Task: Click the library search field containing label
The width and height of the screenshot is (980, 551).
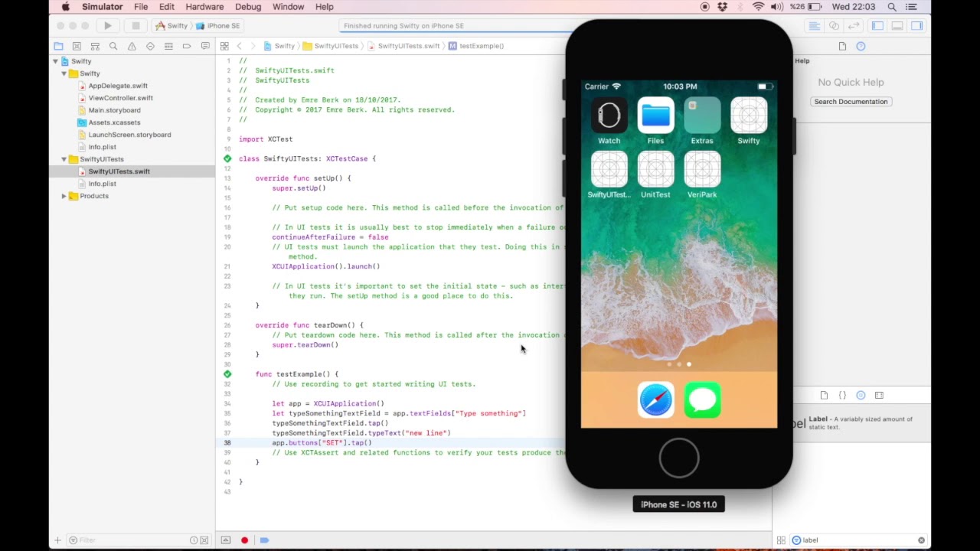Action: click(858, 540)
